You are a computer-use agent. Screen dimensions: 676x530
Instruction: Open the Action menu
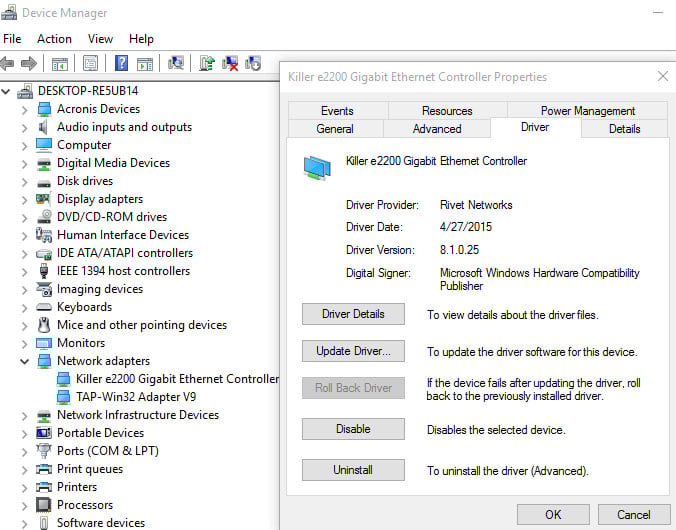click(x=54, y=39)
